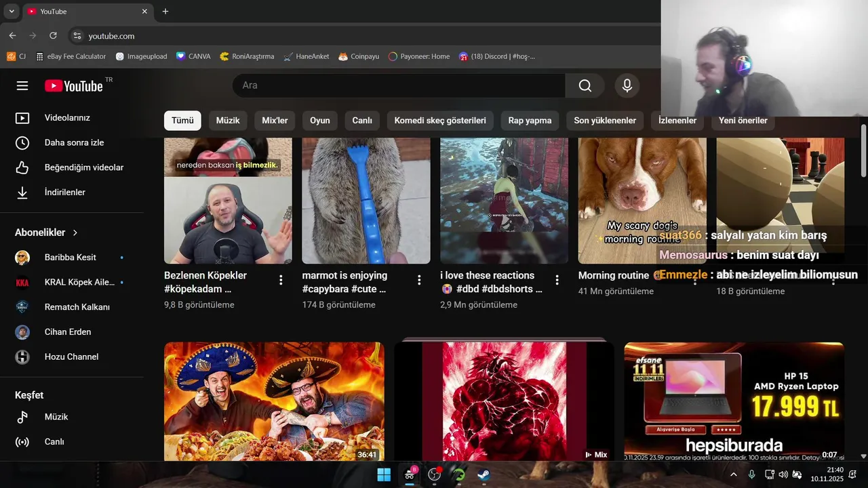
Task: Open Daha sonra izle clock icon
Action: tap(22, 143)
